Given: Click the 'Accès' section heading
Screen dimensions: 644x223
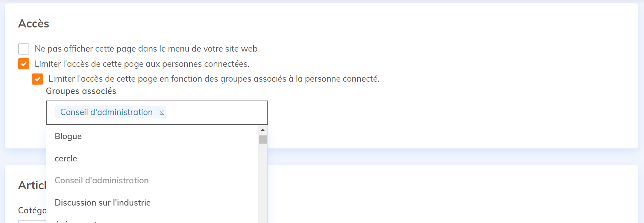Looking at the screenshot, I should coord(34,23).
